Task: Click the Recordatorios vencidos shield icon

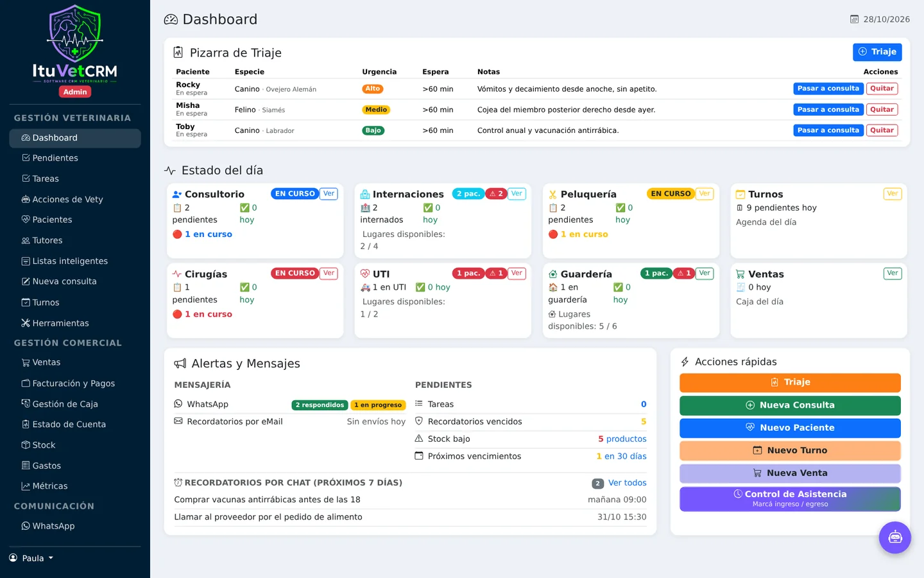Action: 419,421
